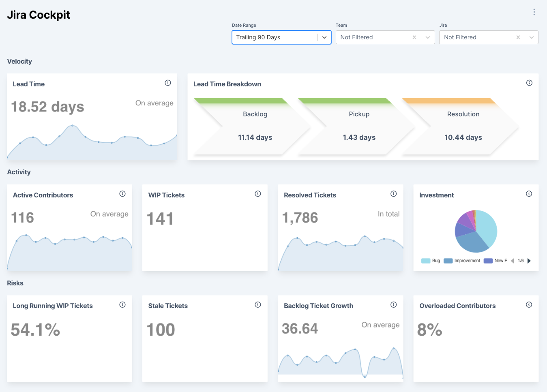
Task: Select the 18.52 days value
Action: pos(47,107)
